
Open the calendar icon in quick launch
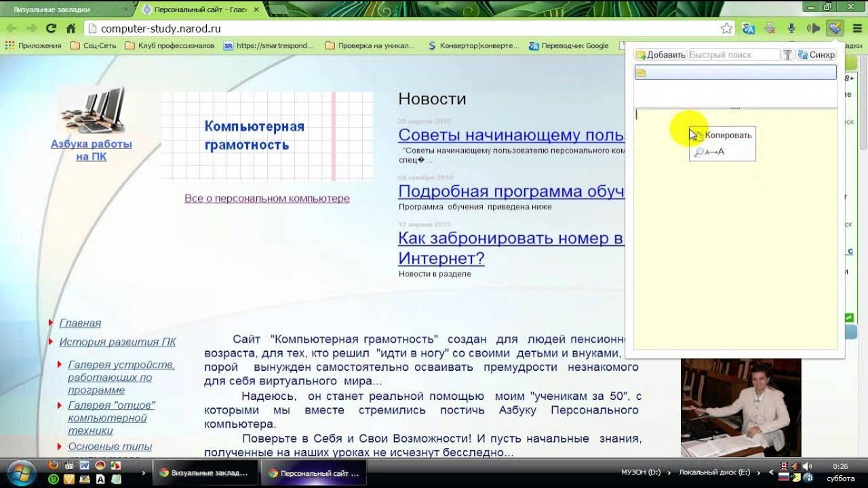coord(69,465)
